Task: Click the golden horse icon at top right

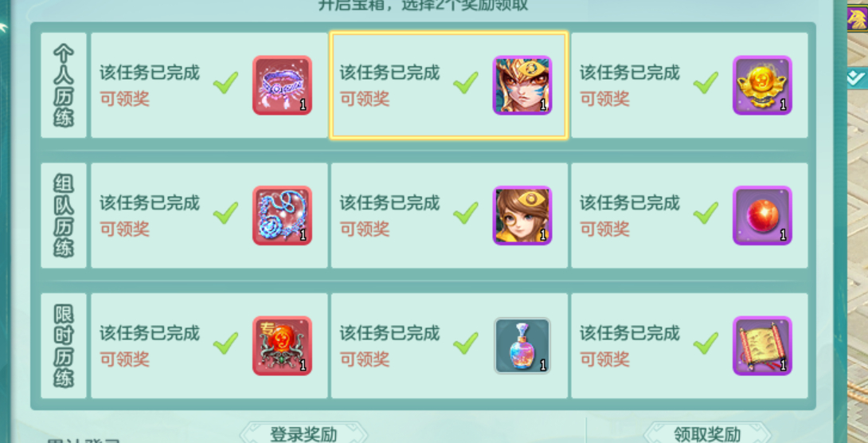Action: (857, 18)
